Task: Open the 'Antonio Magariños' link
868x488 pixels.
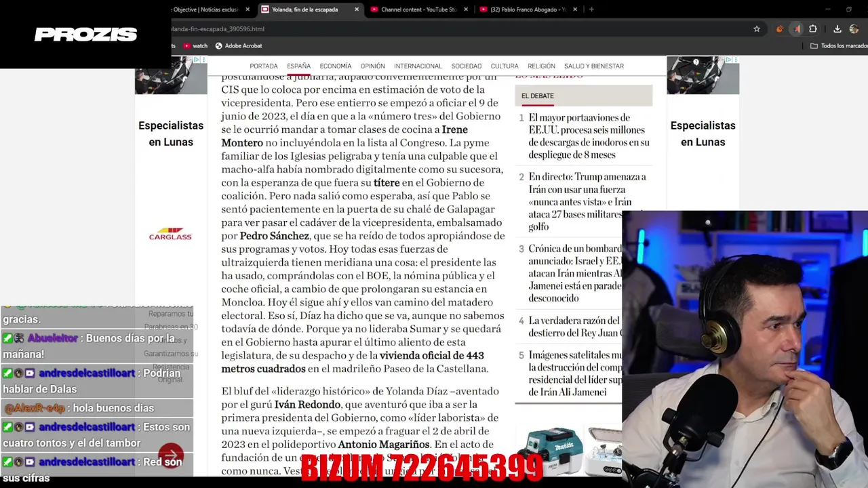Action: coord(384,445)
